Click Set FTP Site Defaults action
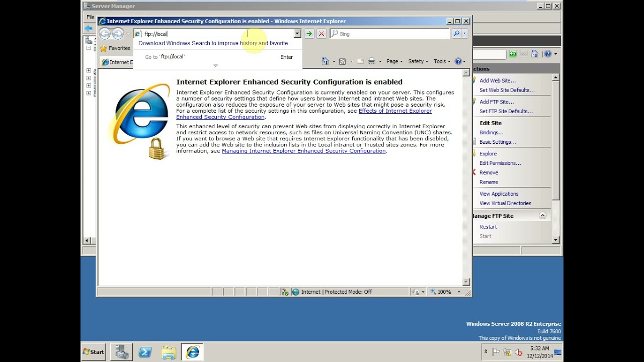644x362 pixels. pos(506,111)
